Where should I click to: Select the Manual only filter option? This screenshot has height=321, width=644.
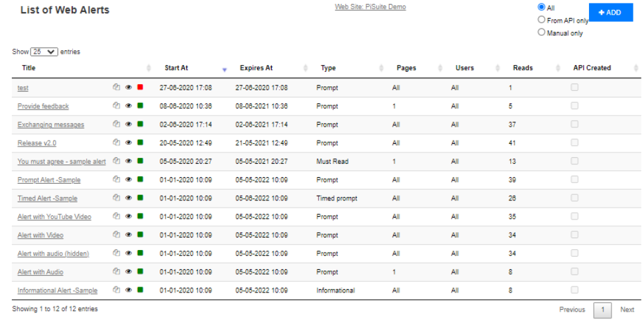542,32
